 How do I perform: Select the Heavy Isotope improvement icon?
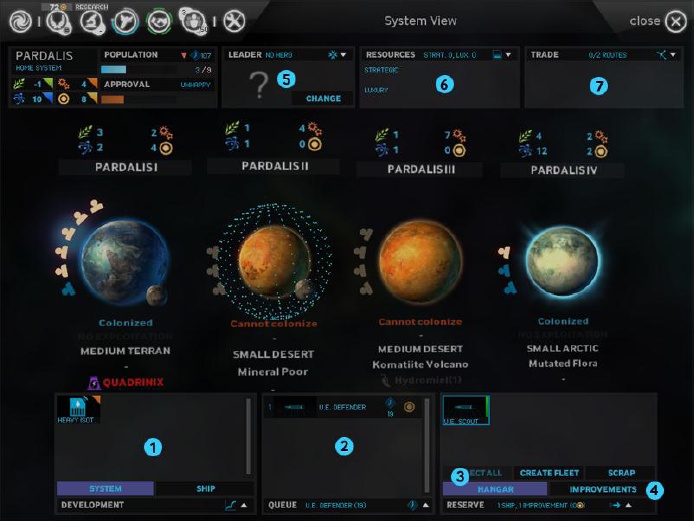point(78,410)
